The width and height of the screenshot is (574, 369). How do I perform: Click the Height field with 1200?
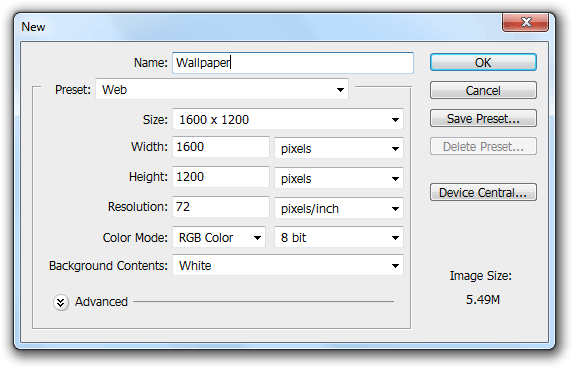tap(221, 177)
